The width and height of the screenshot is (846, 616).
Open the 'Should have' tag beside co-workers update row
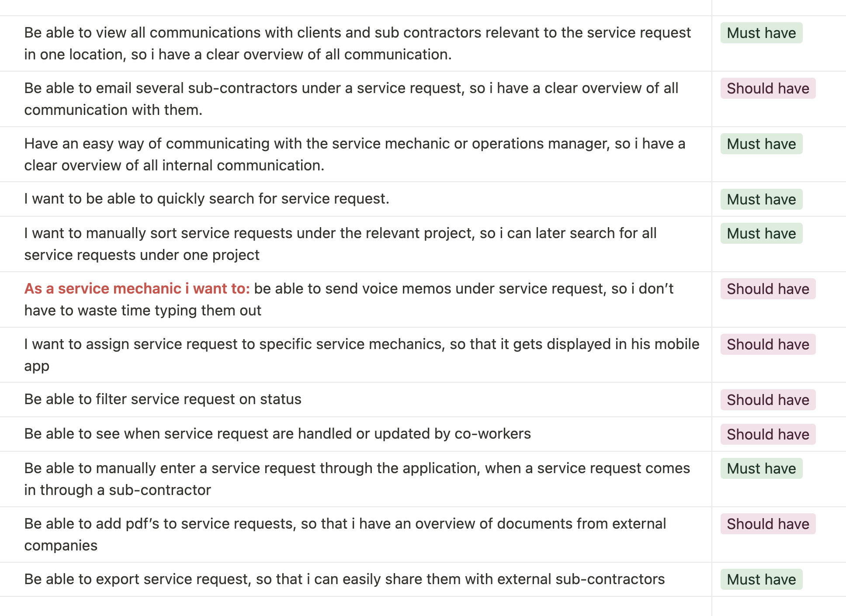768,434
